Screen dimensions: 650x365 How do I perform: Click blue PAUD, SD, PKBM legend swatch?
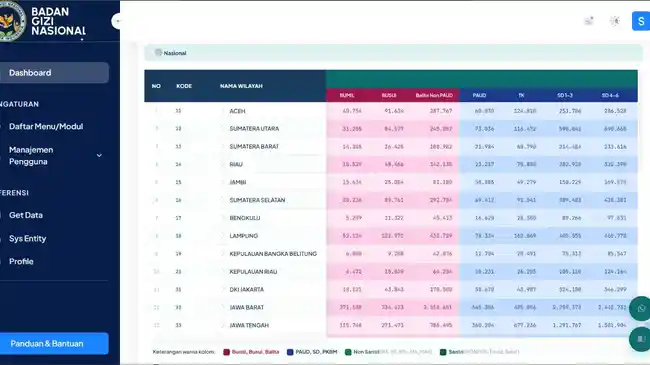[290, 352]
